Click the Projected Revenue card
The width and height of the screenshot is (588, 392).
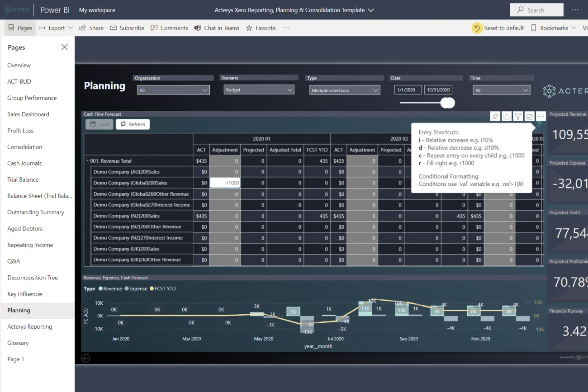tap(568, 133)
